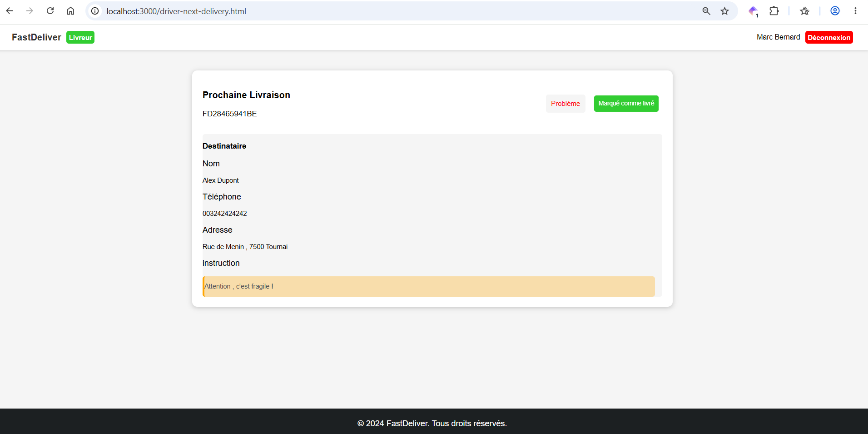Click the fragile warning instruction note
This screenshot has height=434, width=868.
[x=429, y=286]
